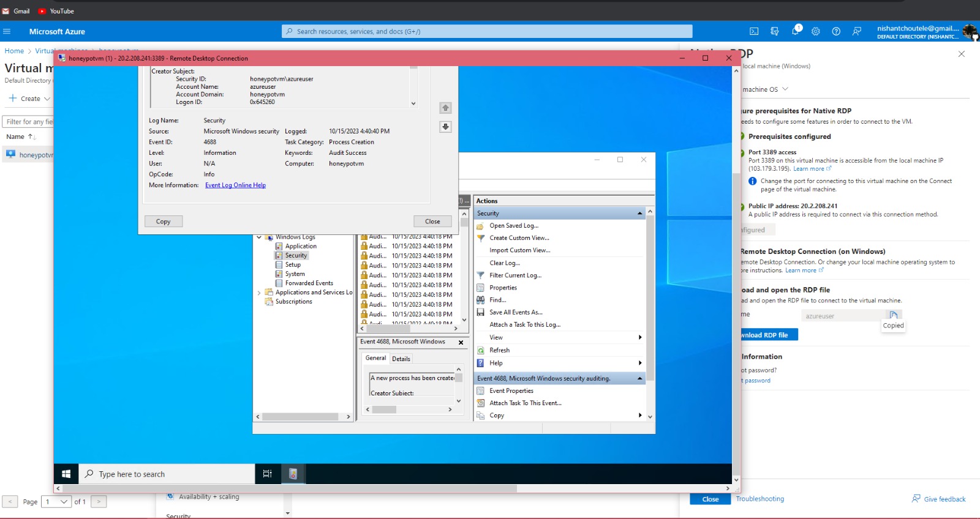The width and height of the screenshot is (980, 519).
Task: Open the Create dropdown in Azure
Action: (x=29, y=99)
